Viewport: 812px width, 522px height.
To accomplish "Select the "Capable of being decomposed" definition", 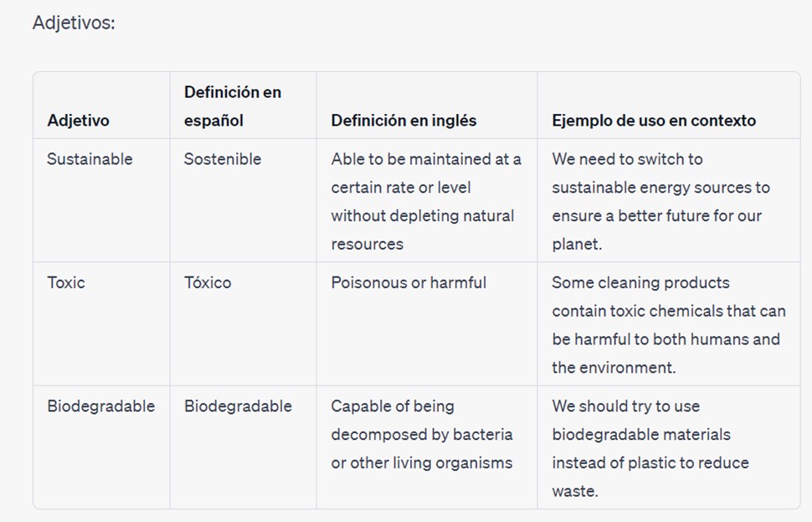I will click(421, 421).
